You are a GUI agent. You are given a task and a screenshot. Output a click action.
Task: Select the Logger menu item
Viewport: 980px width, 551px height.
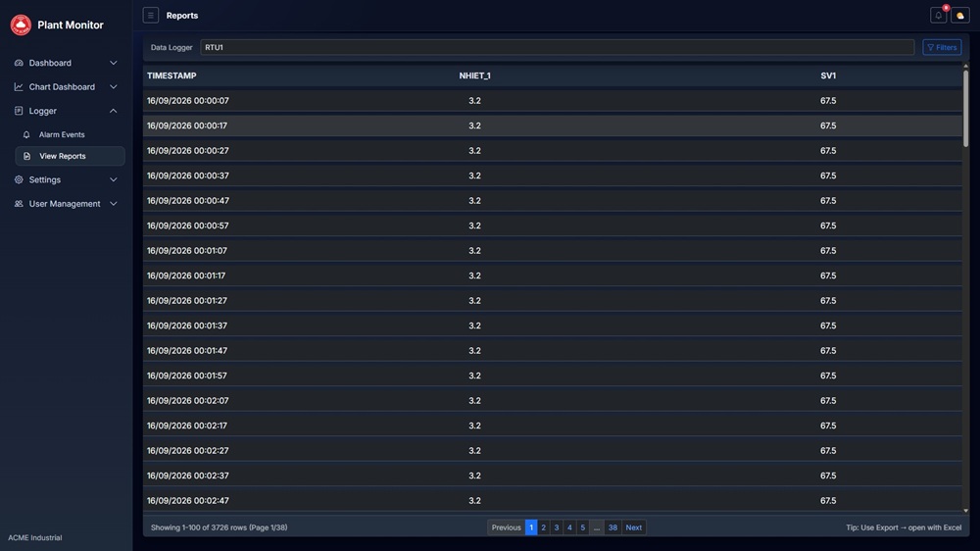click(66, 111)
